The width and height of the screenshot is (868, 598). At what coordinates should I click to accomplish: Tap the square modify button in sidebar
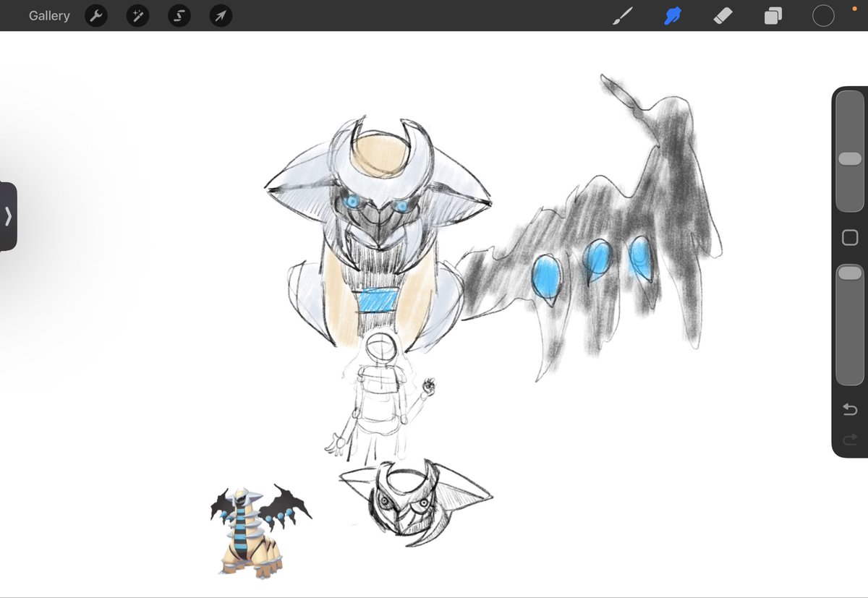point(850,237)
